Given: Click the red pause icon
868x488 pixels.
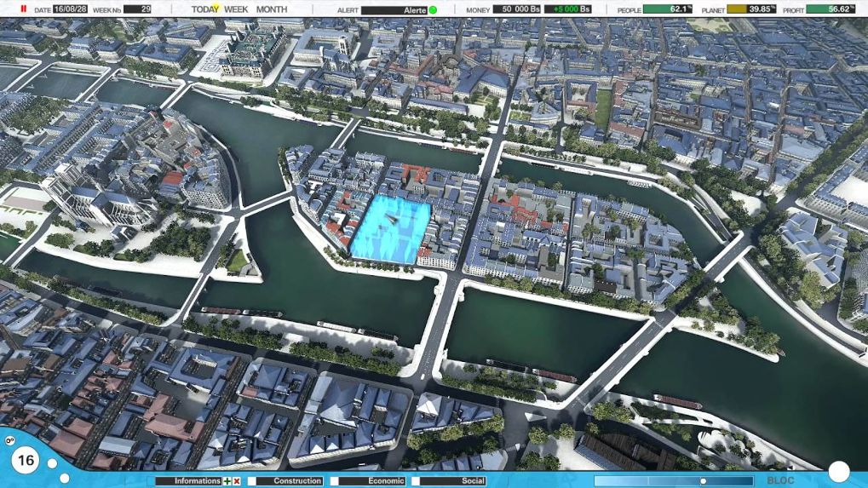Looking at the screenshot, I should (x=23, y=9).
